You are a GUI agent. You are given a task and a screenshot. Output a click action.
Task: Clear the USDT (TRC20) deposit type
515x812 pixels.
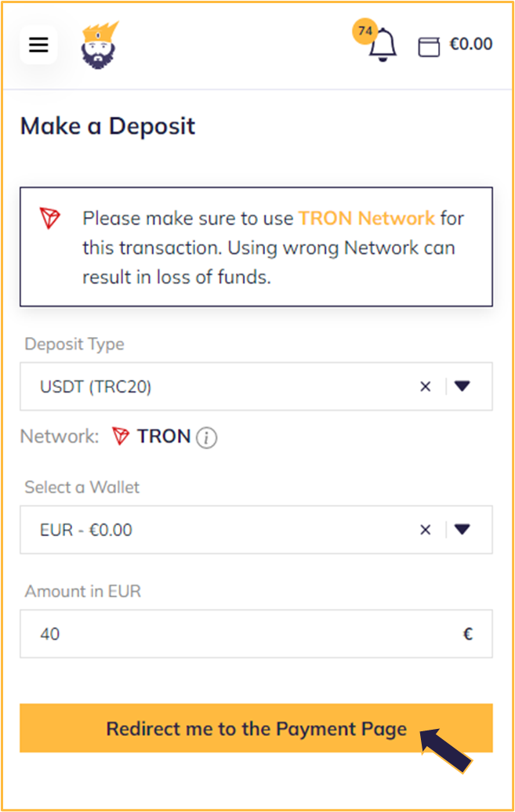[x=426, y=386]
